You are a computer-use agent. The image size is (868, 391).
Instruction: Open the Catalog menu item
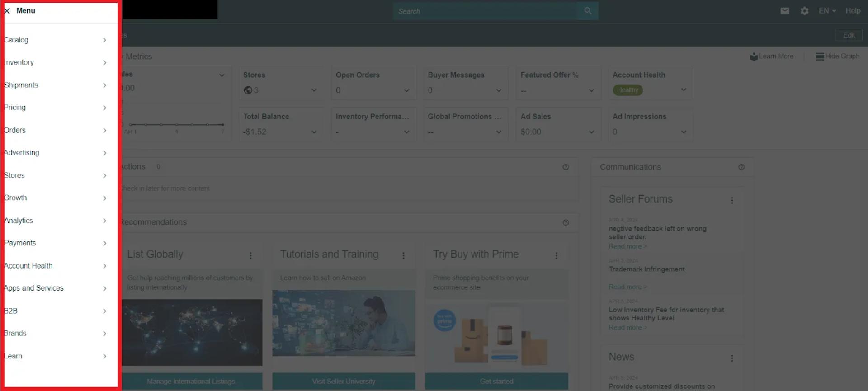tap(56, 40)
